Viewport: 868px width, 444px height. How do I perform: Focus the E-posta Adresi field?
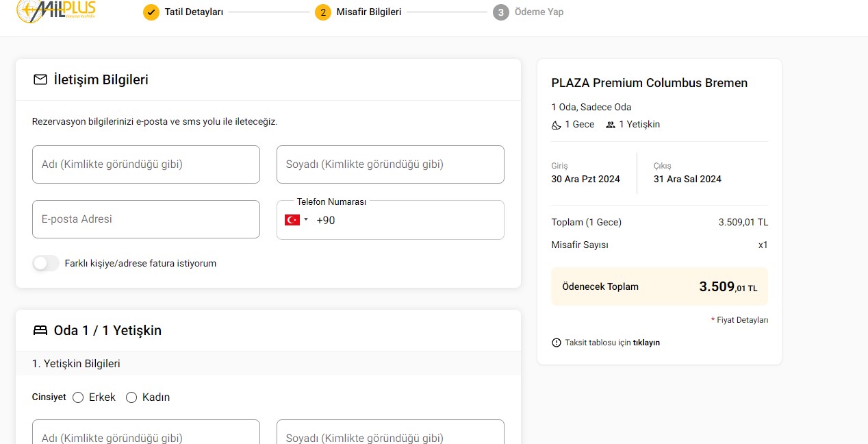click(146, 219)
